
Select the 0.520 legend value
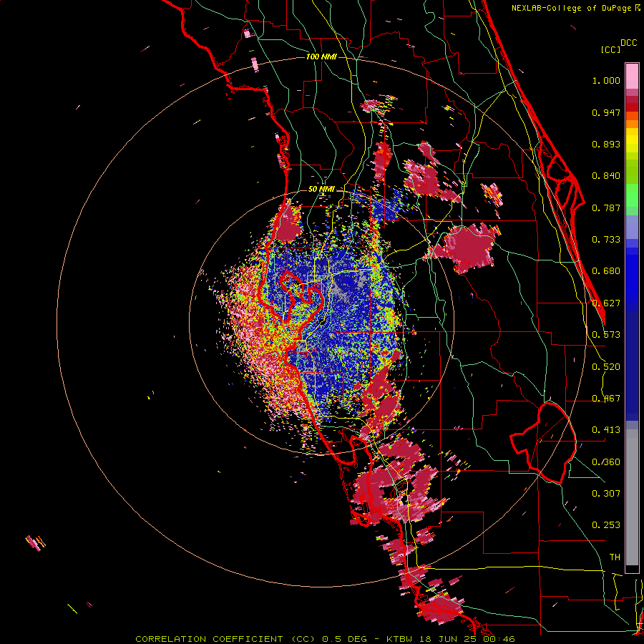tap(606, 367)
